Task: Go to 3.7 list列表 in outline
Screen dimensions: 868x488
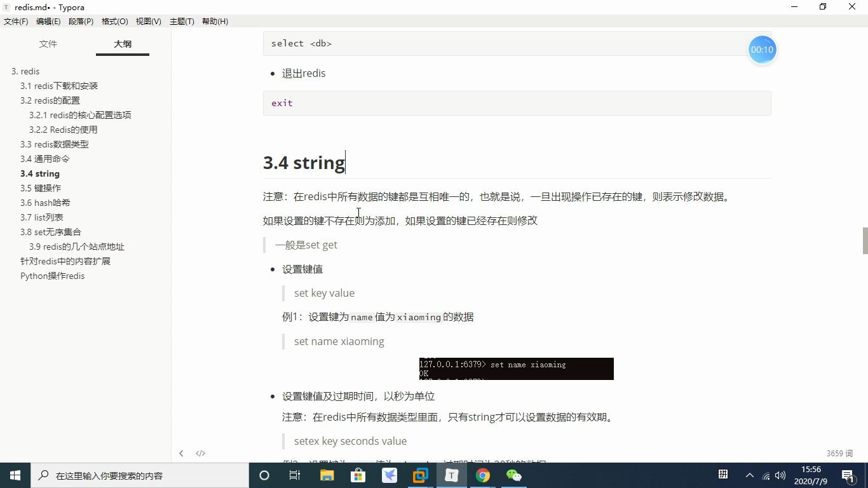Action: (x=42, y=217)
